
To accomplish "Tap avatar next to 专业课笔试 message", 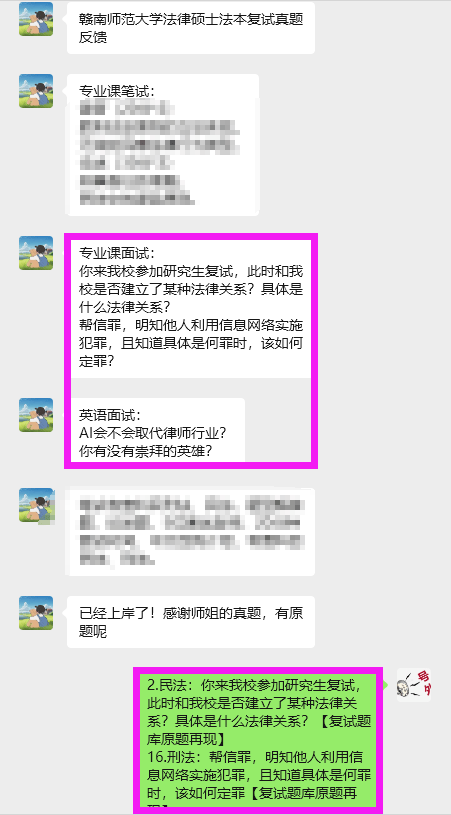I will pyautogui.click(x=36, y=91).
